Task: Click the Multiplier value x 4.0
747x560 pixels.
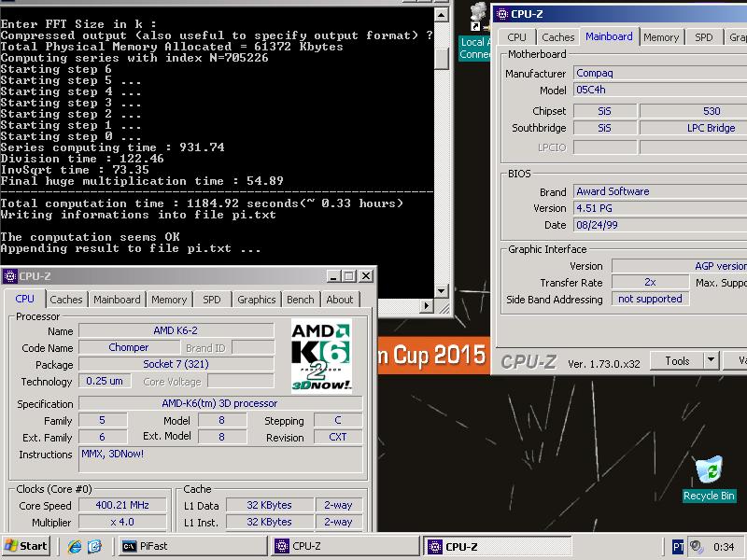Action: pos(122,522)
